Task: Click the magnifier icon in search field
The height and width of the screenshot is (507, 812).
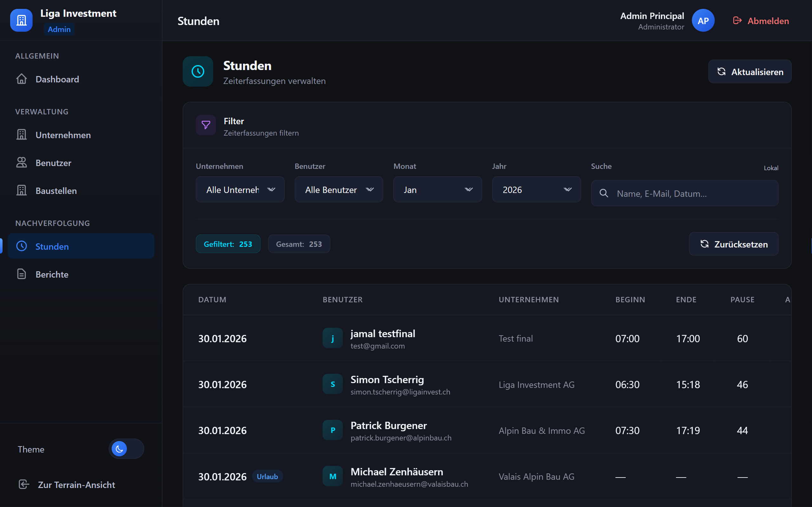Action: tap(604, 194)
